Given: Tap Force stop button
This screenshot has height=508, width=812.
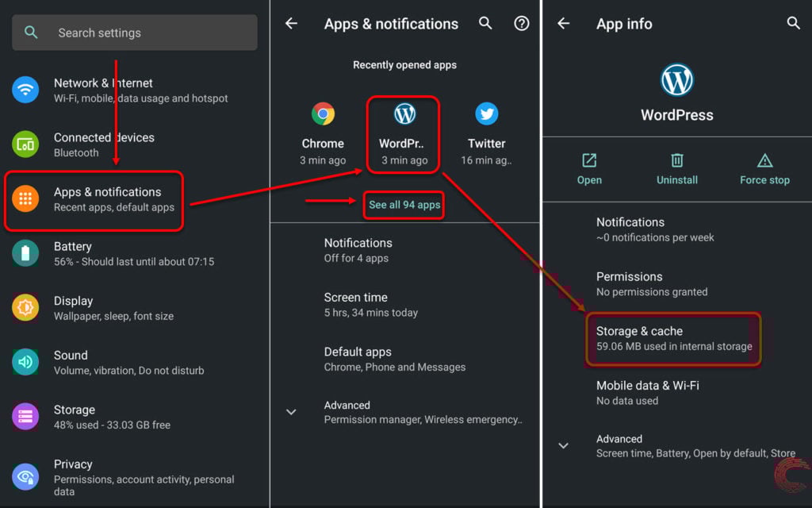Looking at the screenshot, I should point(764,169).
